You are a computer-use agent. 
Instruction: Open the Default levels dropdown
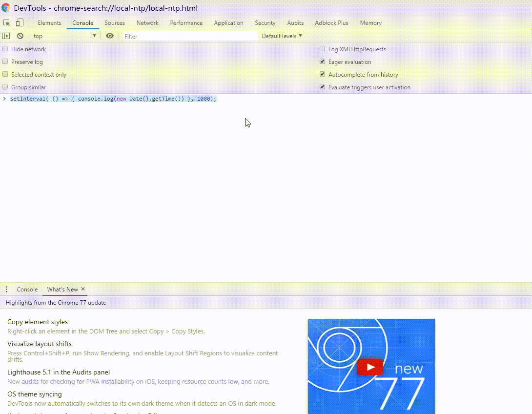click(x=282, y=36)
